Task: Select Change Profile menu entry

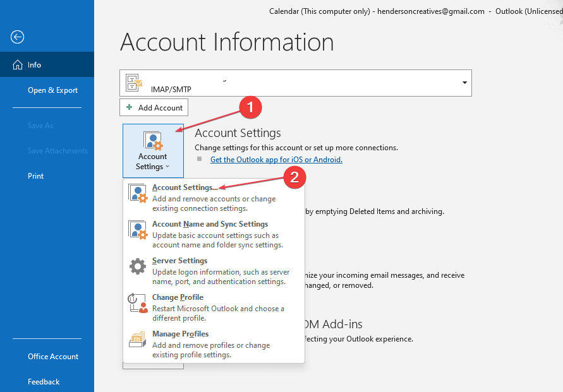Action: [x=214, y=307]
